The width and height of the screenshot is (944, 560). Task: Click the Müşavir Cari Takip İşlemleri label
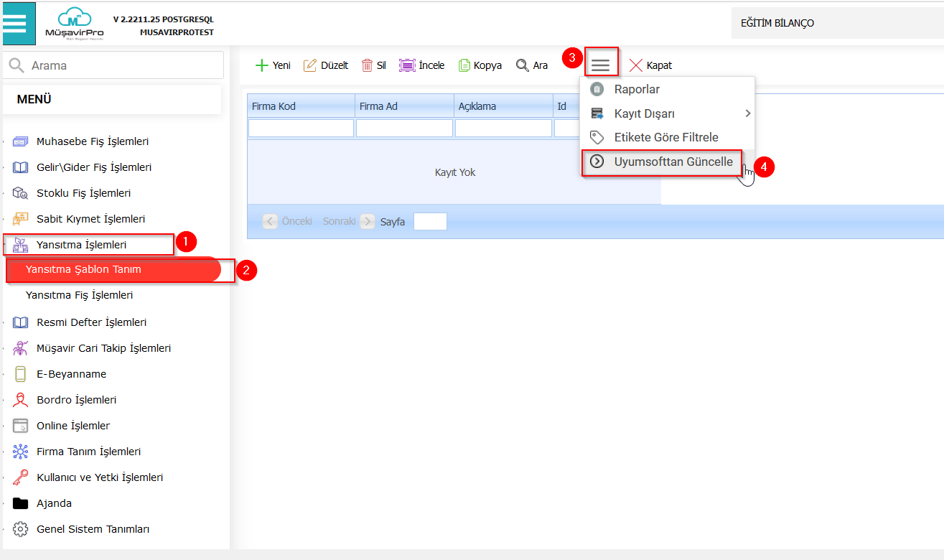pyautogui.click(x=103, y=348)
